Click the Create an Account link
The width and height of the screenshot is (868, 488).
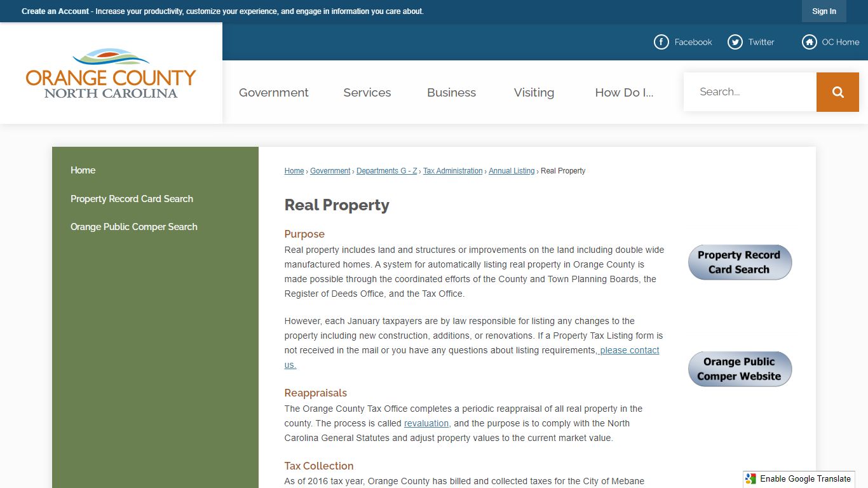tap(55, 11)
